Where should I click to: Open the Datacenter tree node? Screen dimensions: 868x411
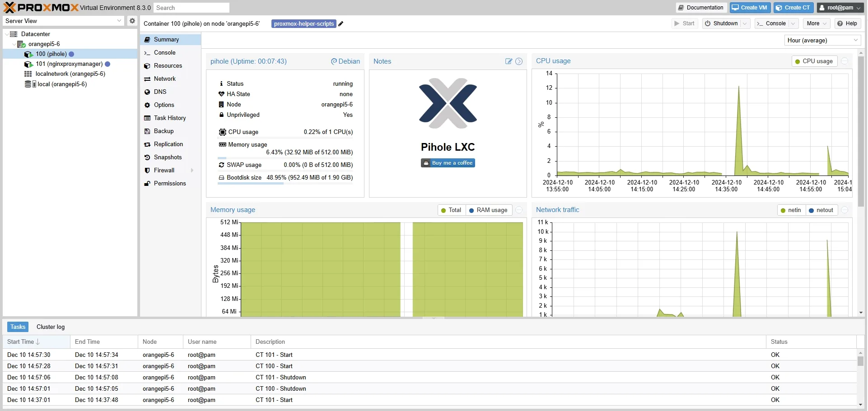pos(35,34)
